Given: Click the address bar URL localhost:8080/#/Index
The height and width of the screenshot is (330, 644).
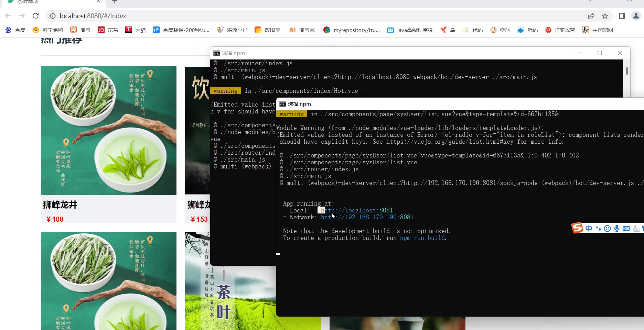Looking at the screenshot, I should pos(93,16).
